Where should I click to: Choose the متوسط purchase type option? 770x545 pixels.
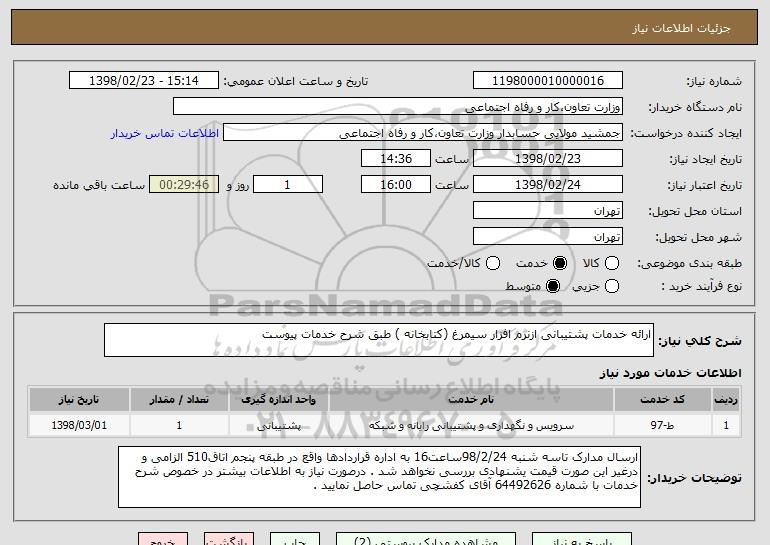coord(553,286)
